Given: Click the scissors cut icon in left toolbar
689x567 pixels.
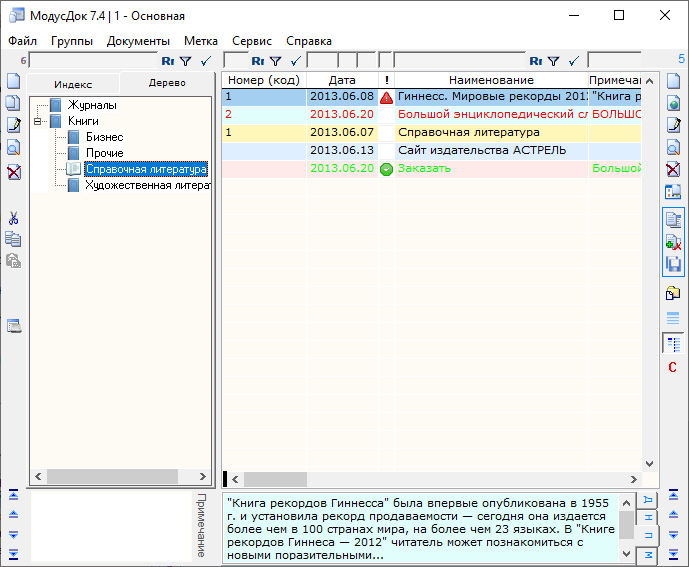Looking at the screenshot, I should (x=13, y=218).
